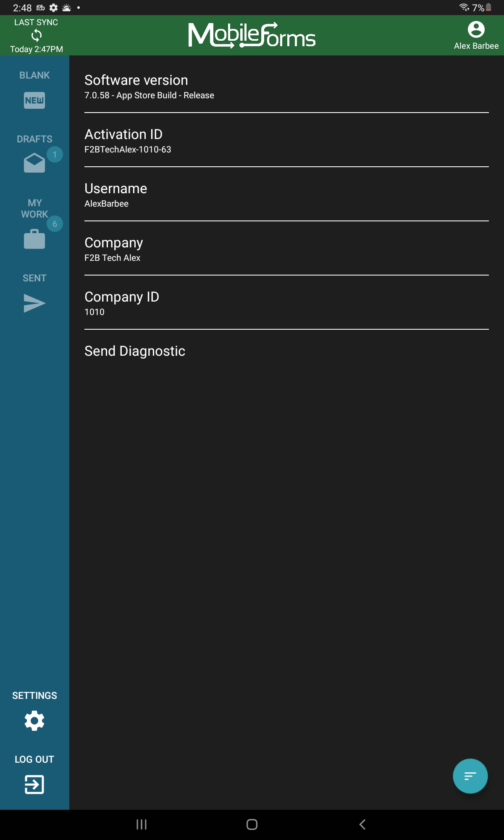Tap the Alex Barbee name label
Screen dimensions: 504x840
click(x=476, y=46)
